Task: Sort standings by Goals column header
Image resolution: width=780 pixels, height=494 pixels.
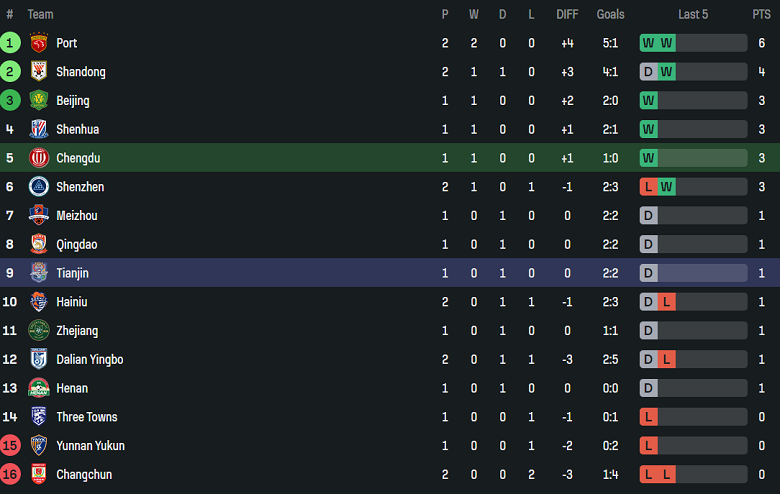Action: pyautogui.click(x=610, y=14)
